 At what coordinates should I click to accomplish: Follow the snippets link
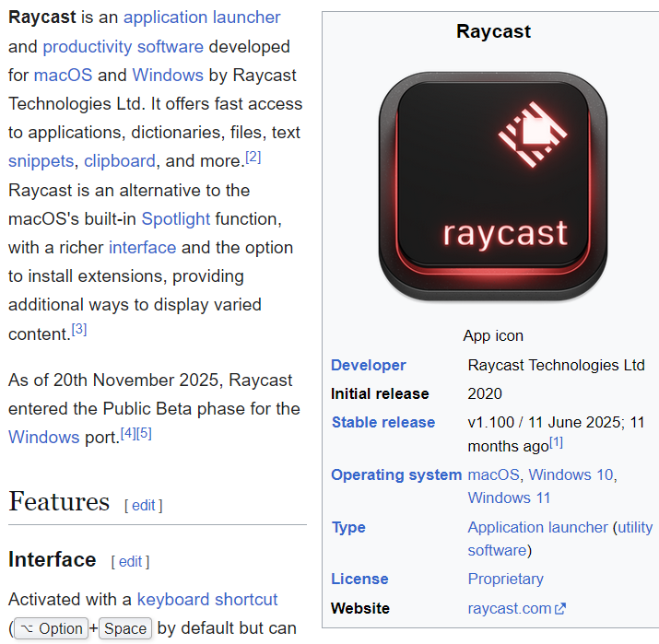(x=41, y=161)
